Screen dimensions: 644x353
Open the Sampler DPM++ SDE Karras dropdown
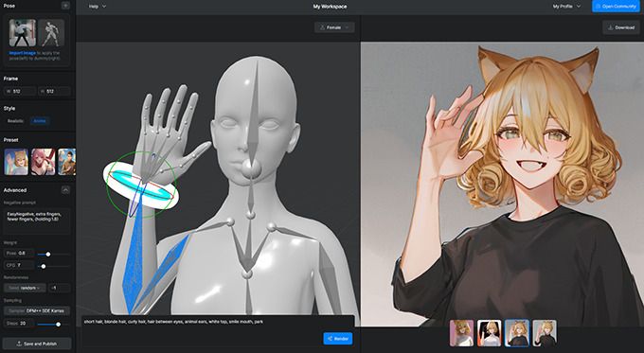pyautogui.click(x=37, y=310)
